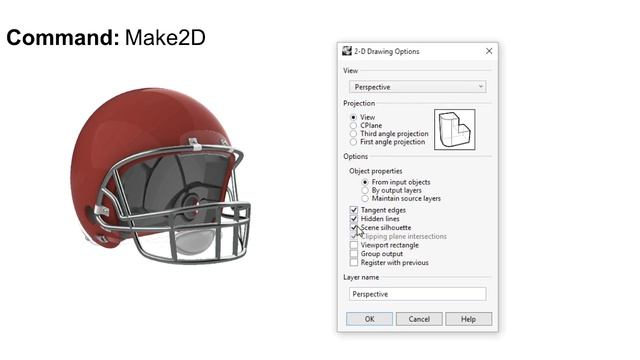Enable the Group output checkbox

[354, 253]
